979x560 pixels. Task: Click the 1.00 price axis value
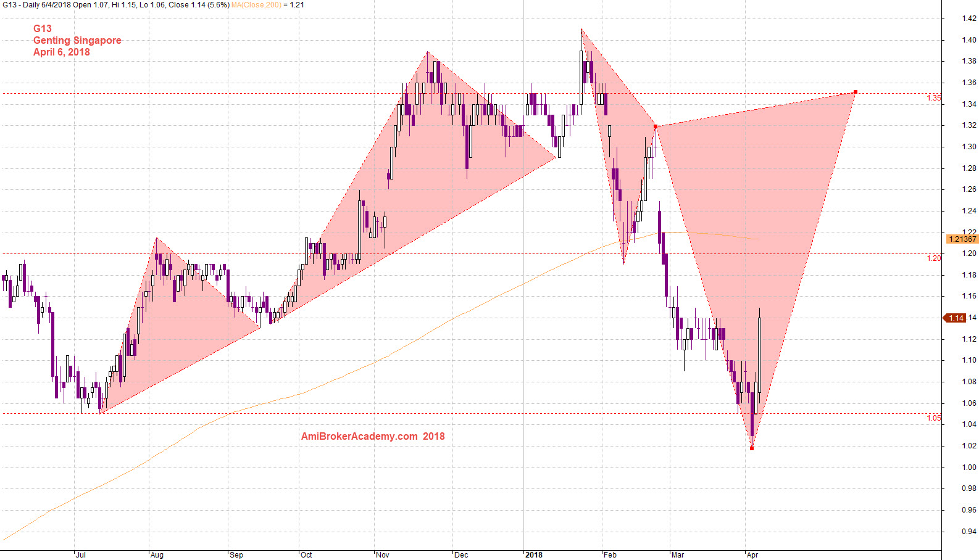pyautogui.click(x=969, y=467)
